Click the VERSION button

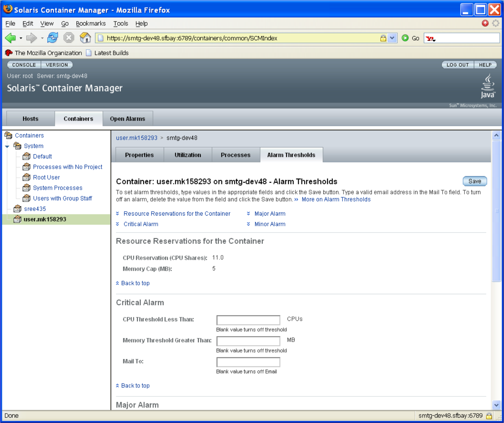coord(57,65)
